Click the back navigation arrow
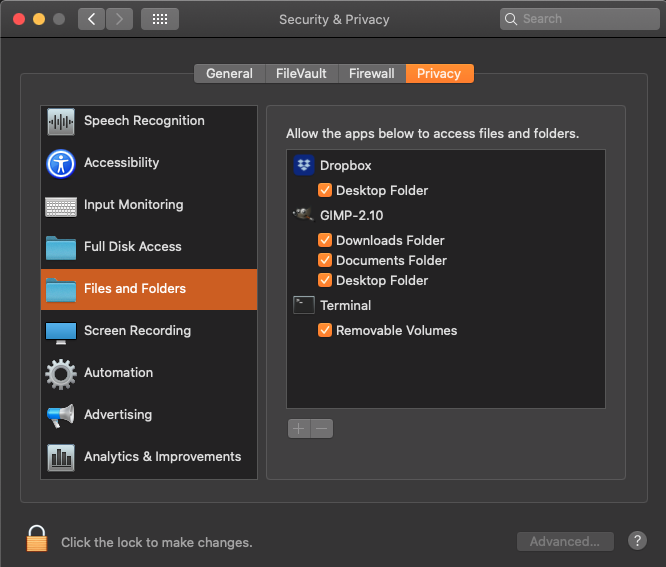The height and width of the screenshot is (567, 666). point(91,19)
